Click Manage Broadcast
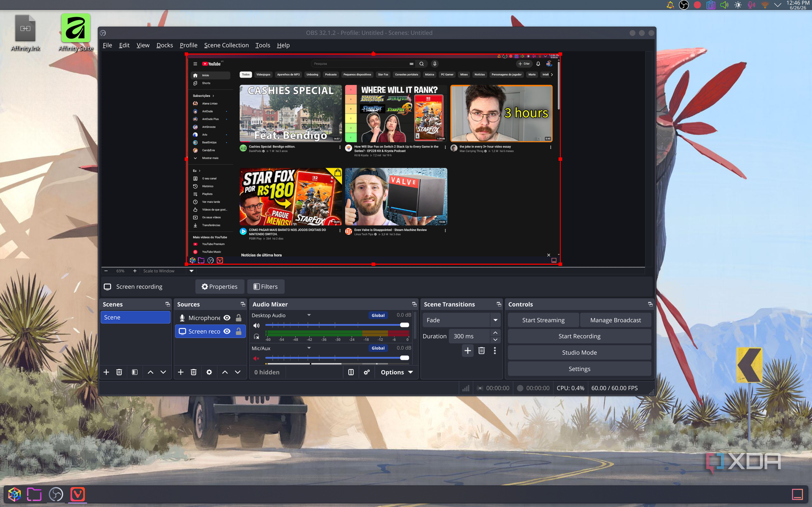Screen dimensions: 812x507 click(615, 320)
